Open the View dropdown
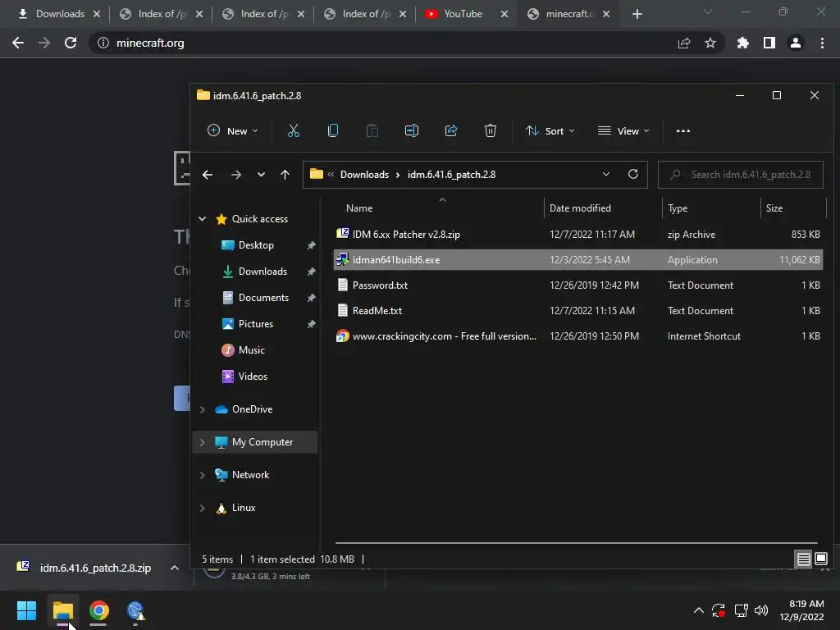The width and height of the screenshot is (840, 630). (623, 130)
